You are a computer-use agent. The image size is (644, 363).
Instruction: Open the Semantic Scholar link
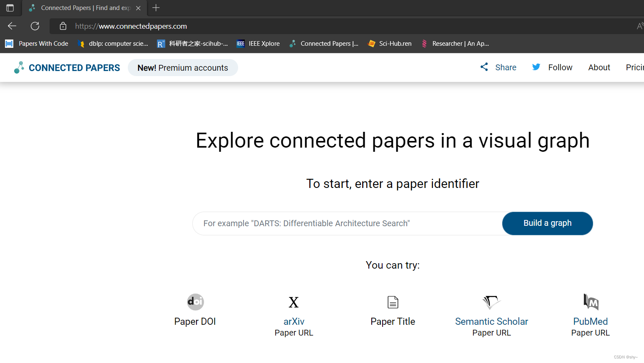click(x=492, y=321)
